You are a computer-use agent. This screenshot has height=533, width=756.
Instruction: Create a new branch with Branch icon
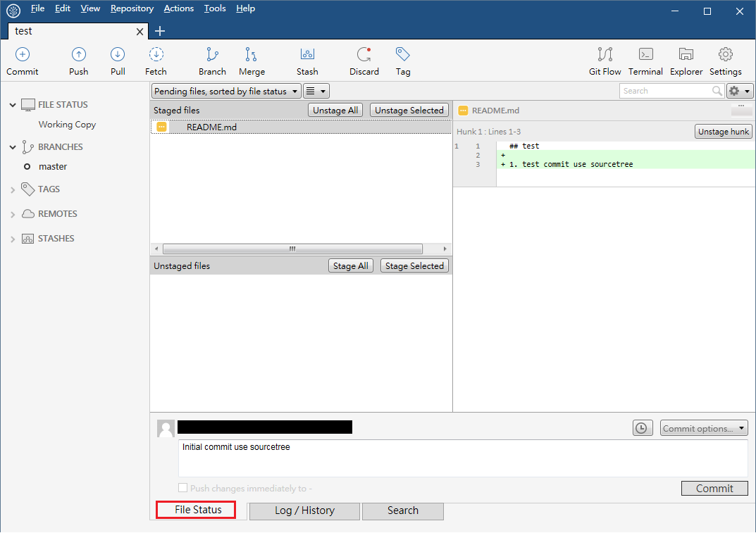click(x=212, y=55)
